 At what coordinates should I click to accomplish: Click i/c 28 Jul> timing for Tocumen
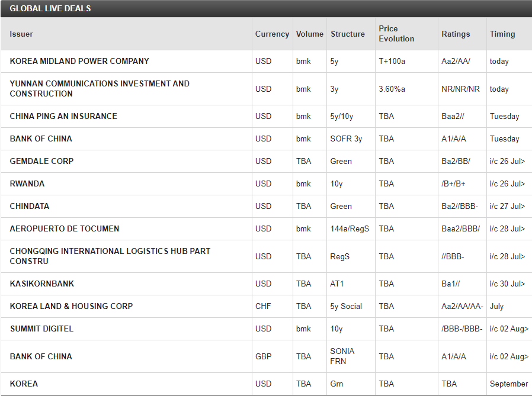(x=507, y=228)
